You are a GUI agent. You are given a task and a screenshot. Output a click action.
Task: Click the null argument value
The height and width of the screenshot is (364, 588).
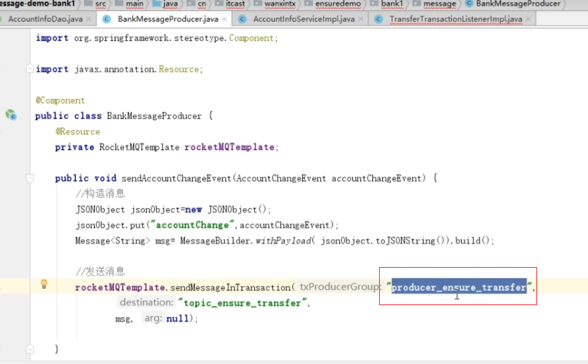click(x=177, y=318)
